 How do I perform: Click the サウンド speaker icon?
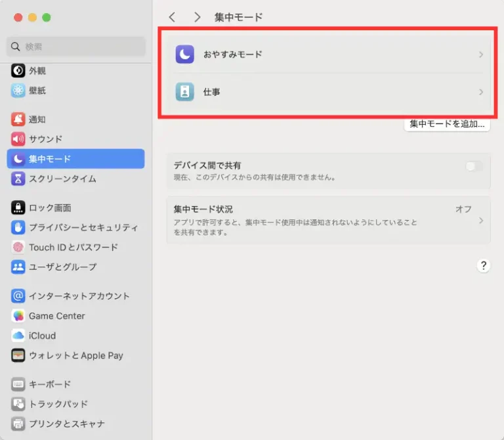(x=18, y=139)
